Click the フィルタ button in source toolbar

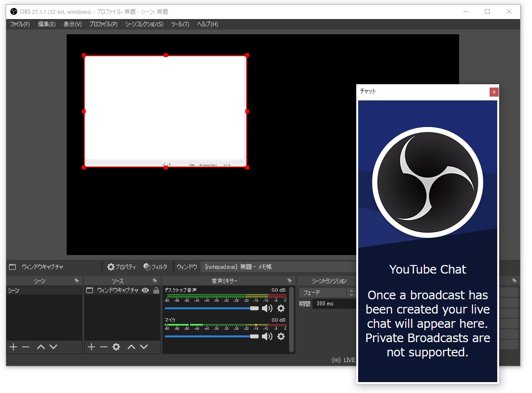155,267
